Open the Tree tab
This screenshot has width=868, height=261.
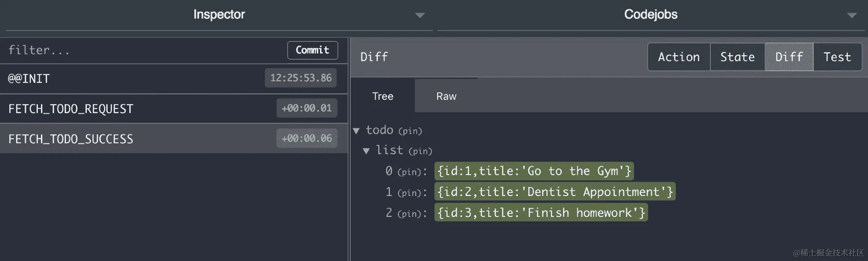coord(383,96)
